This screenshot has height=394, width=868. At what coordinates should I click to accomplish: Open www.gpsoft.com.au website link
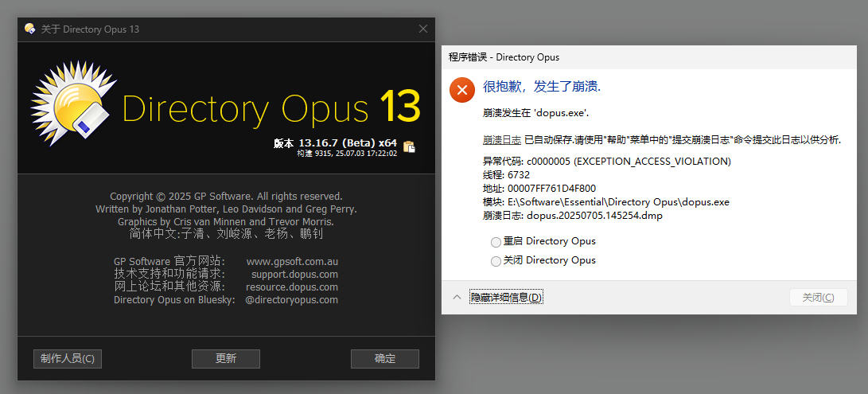292,262
